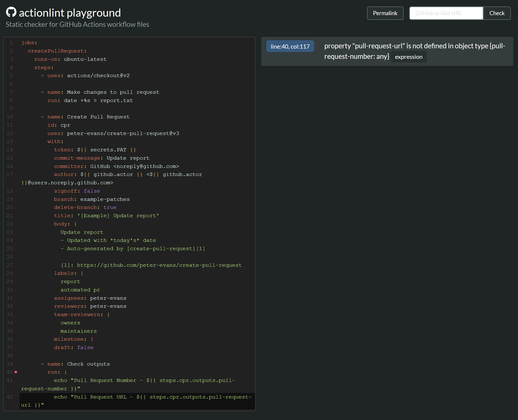
Task: Click the secrets.PAT token value on line 14
Action: [108, 150]
